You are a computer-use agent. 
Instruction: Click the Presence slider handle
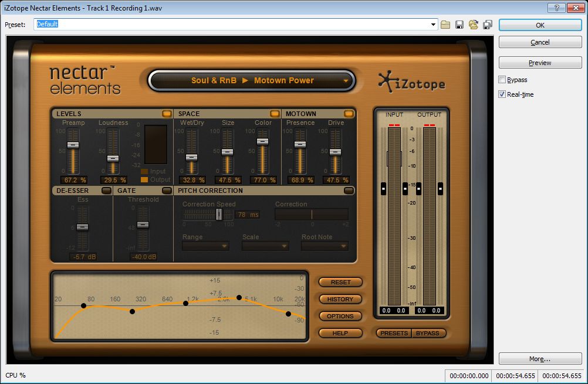[300, 144]
